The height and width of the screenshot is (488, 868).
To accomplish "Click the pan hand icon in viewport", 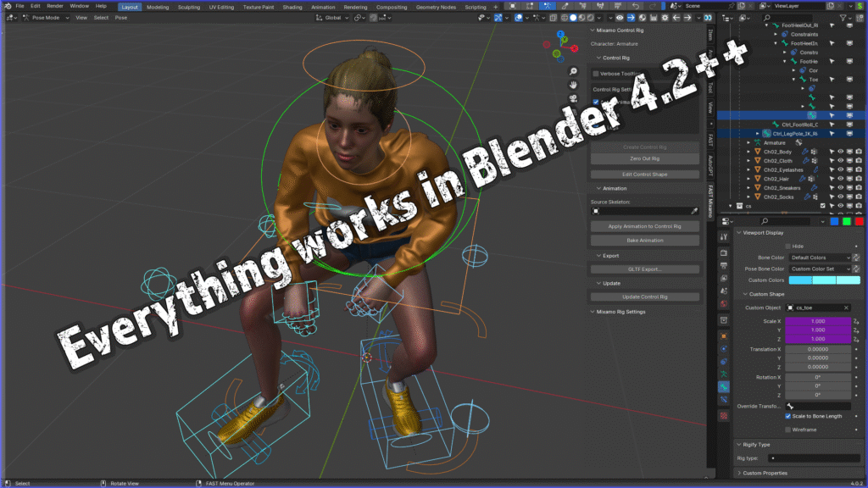I will pyautogui.click(x=574, y=85).
